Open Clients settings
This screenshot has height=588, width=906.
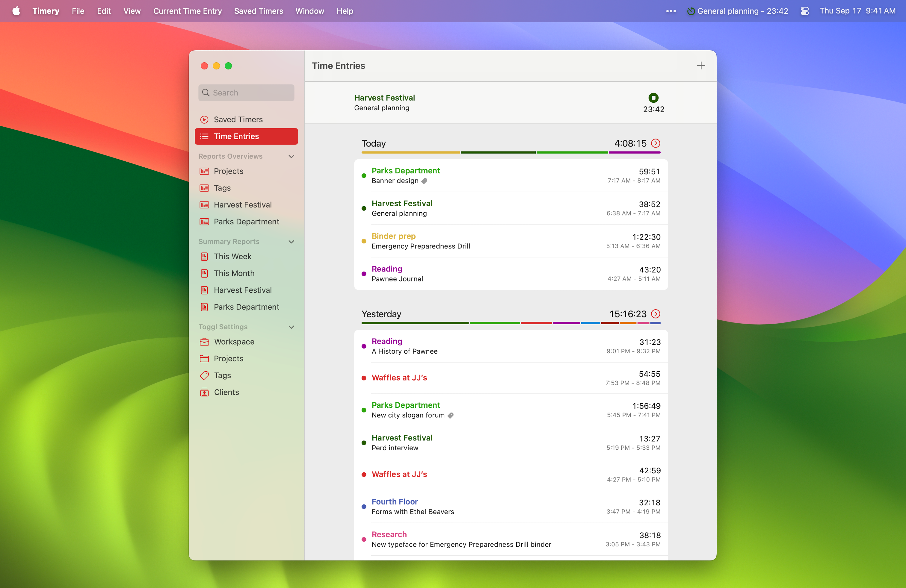[x=246, y=392]
